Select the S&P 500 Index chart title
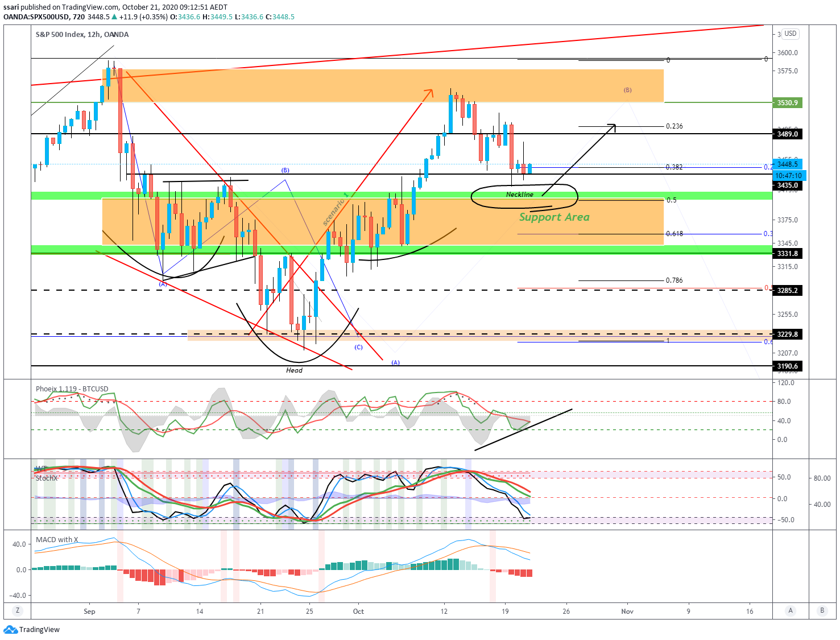The image size is (840, 640). (82, 34)
